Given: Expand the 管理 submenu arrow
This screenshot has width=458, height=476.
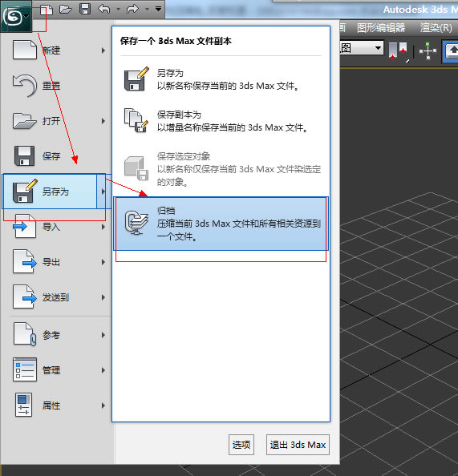Looking at the screenshot, I should coord(103,370).
